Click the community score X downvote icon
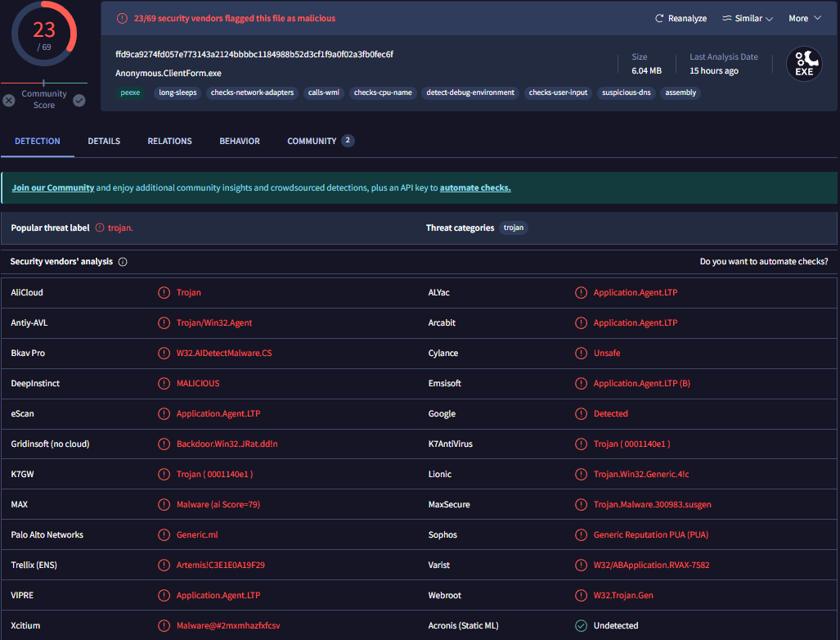The width and height of the screenshot is (840, 640). [x=8, y=100]
